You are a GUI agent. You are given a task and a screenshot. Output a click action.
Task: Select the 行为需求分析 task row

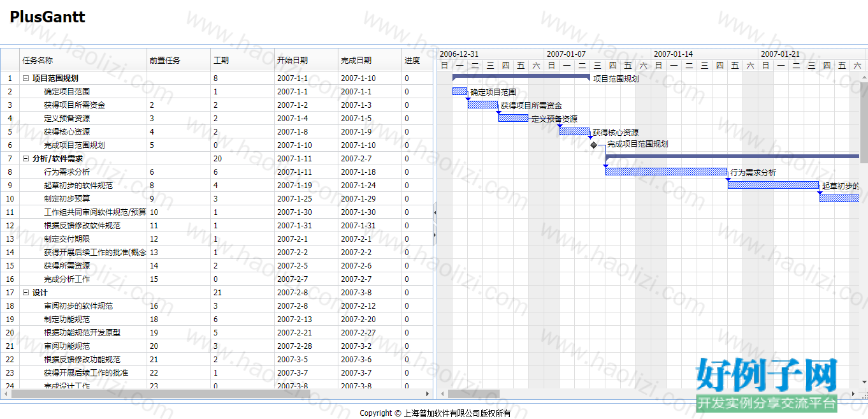point(217,172)
